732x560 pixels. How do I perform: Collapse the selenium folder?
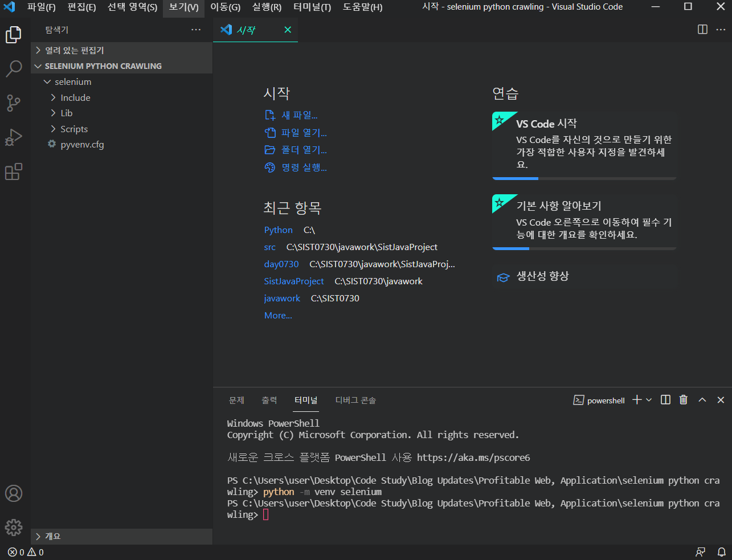121,82
